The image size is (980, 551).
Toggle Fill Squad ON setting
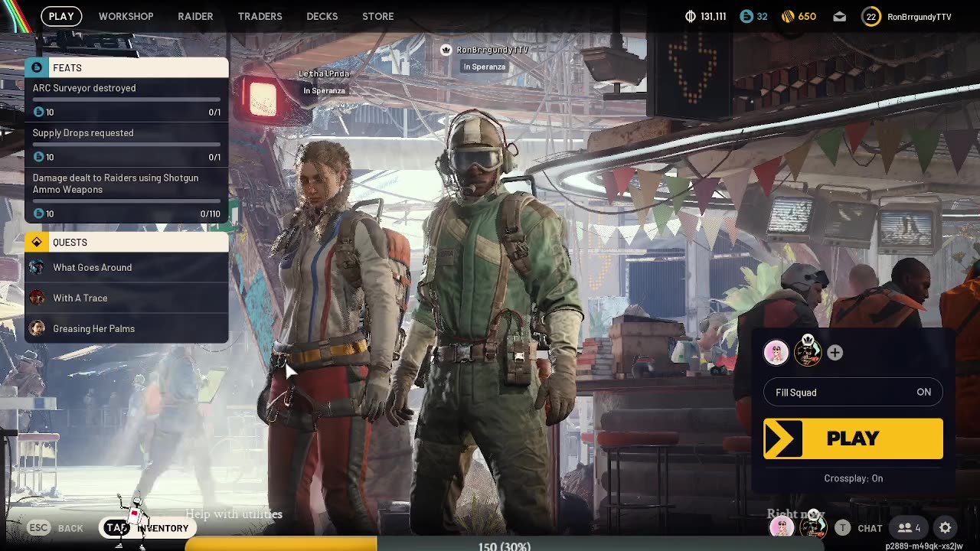[x=853, y=393]
